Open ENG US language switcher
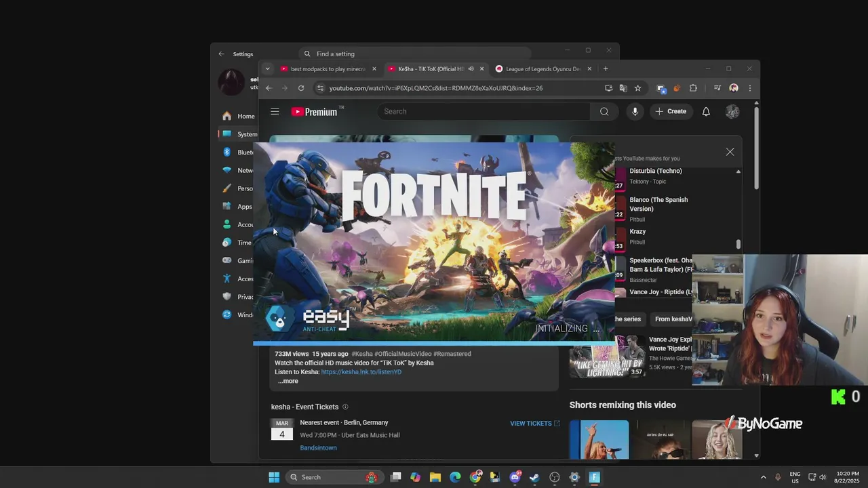 [795, 477]
